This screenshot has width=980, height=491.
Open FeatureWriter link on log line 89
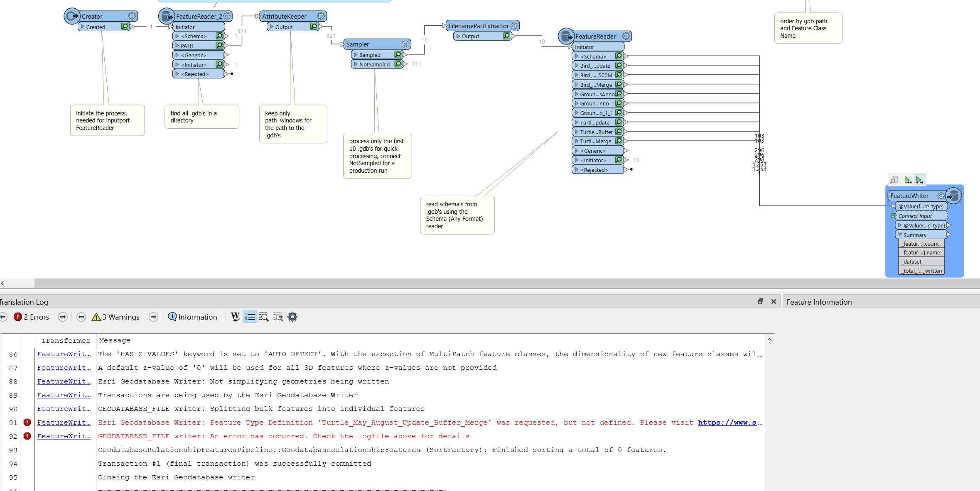[64, 395]
